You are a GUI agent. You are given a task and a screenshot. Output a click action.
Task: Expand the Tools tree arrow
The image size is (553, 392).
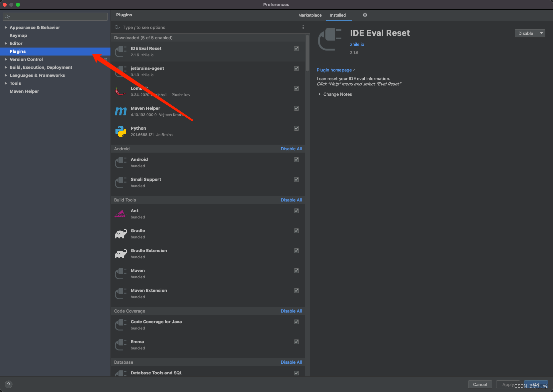(x=6, y=83)
